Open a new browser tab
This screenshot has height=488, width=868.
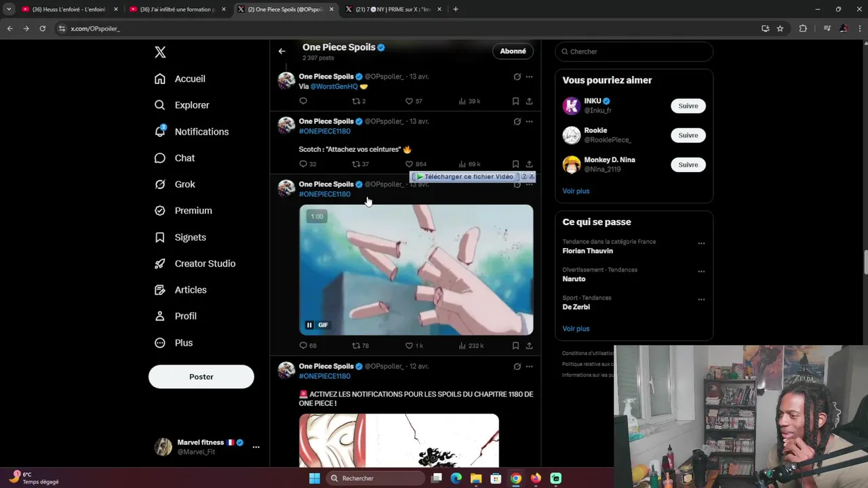coord(456,9)
